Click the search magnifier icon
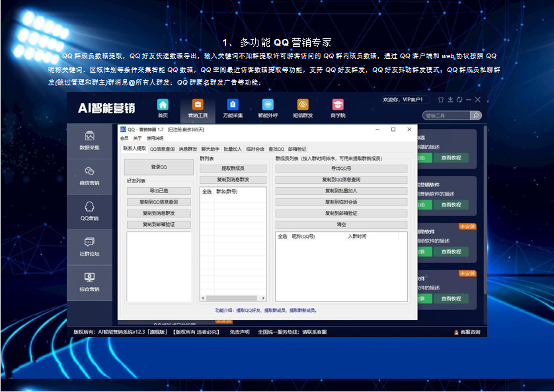Viewport: 554px width, 392px height. coord(476,116)
